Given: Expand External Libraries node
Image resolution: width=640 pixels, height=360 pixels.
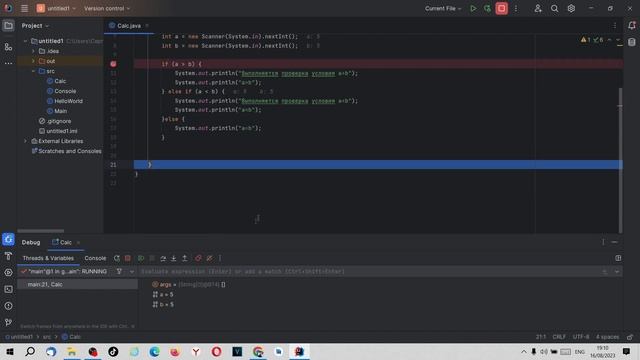Looking at the screenshot, I should pyautogui.click(x=25, y=141).
